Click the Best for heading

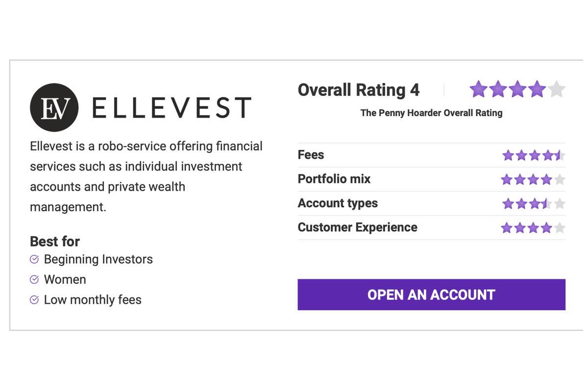click(55, 242)
